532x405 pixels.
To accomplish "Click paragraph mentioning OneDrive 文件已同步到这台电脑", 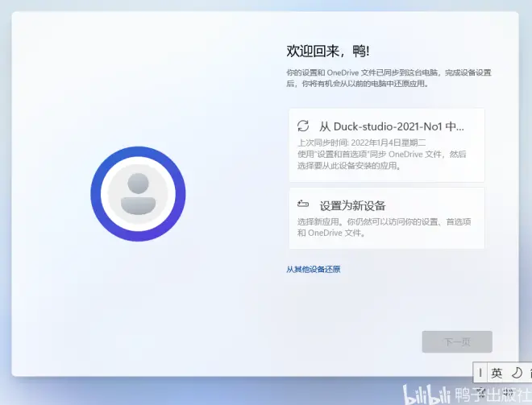I will coord(389,78).
